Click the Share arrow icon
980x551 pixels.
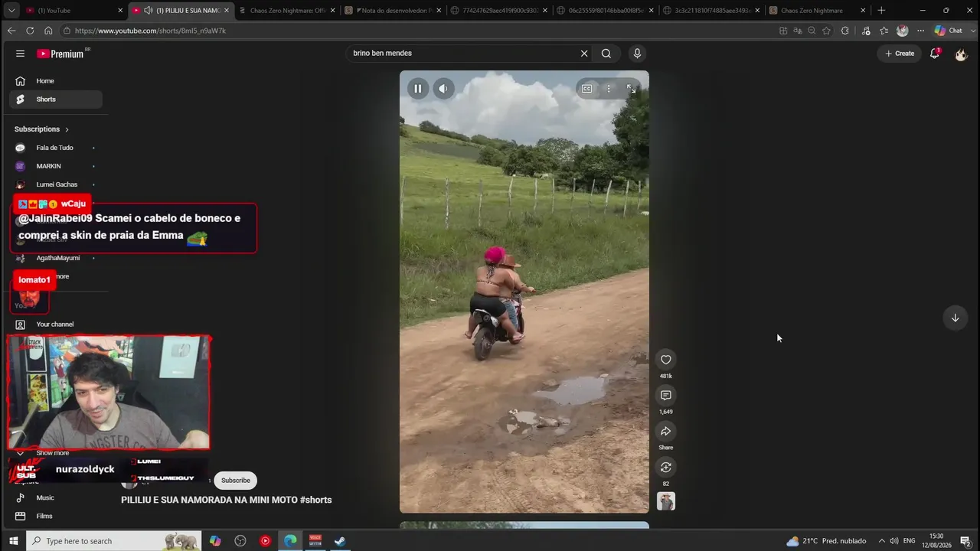[666, 432]
